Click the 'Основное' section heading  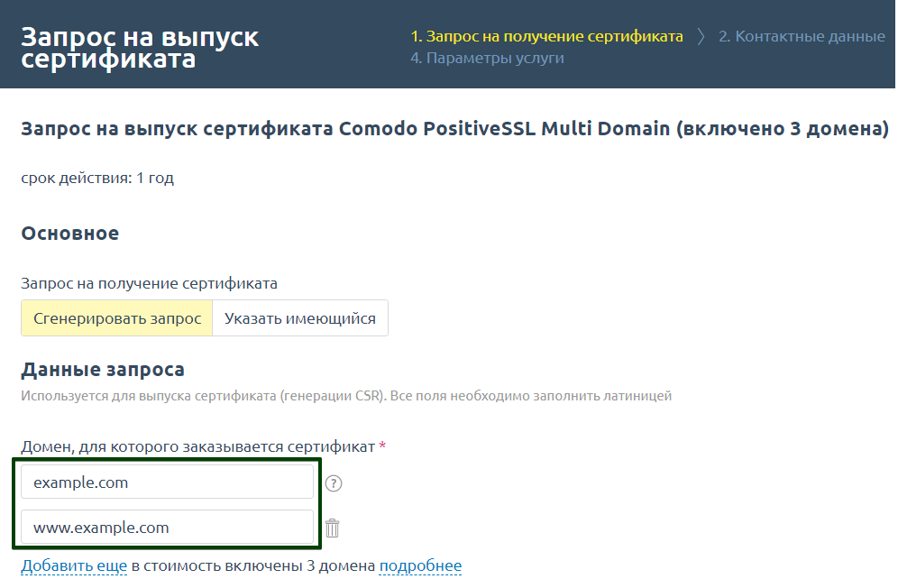pos(69,234)
